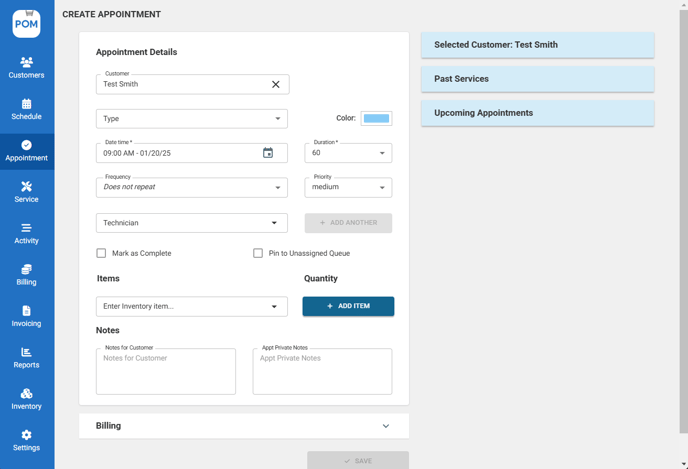Open the appointment Type dropdown

[192, 119]
